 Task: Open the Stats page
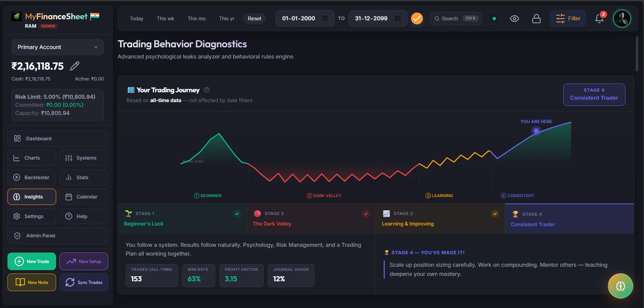(84, 177)
